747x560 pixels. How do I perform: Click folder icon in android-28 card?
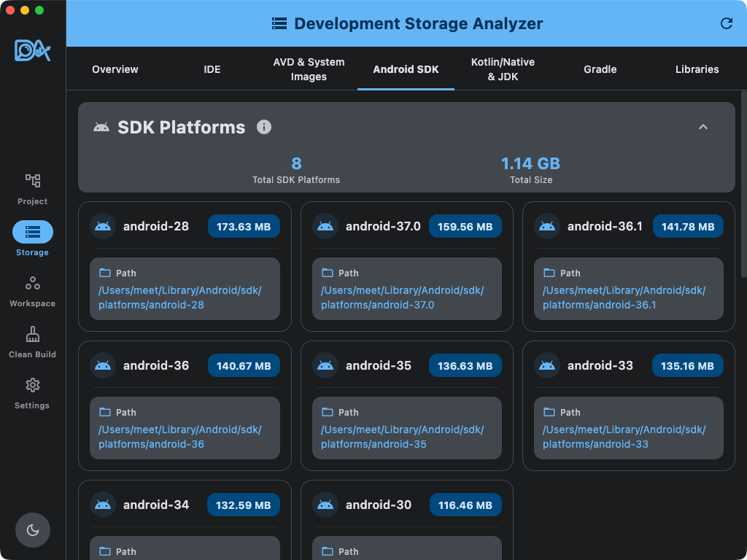104,273
